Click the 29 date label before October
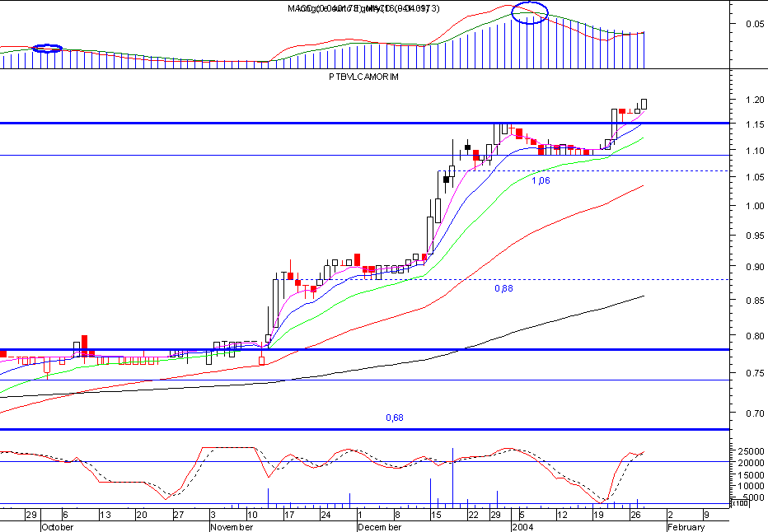The height and width of the screenshot is (532, 768). click(x=30, y=515)
